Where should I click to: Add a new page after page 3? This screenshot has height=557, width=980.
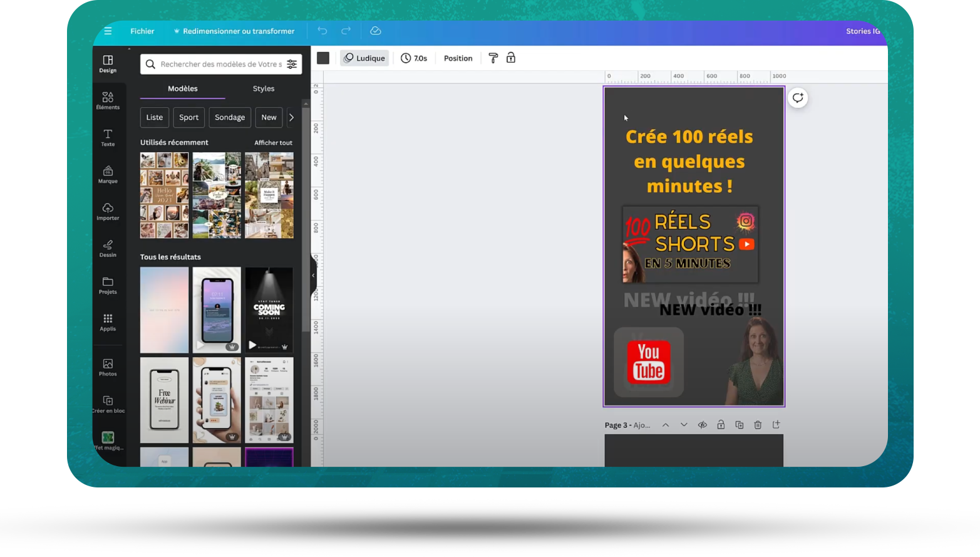click(x=776, y=425)
